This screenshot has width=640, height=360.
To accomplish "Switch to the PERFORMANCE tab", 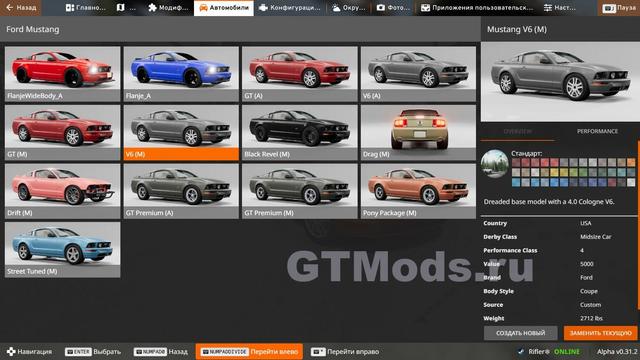I will pos(597,131).
